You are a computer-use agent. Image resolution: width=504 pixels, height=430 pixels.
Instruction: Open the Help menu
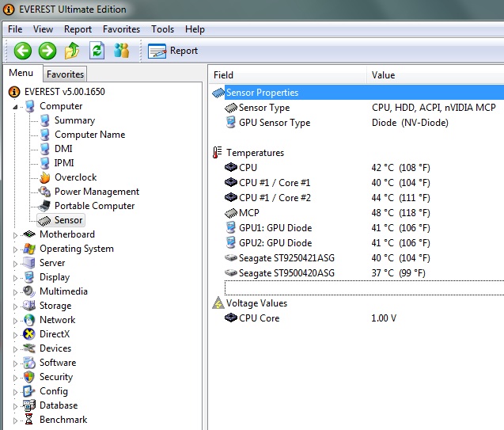pyautogui.click(x=195, y=29)
